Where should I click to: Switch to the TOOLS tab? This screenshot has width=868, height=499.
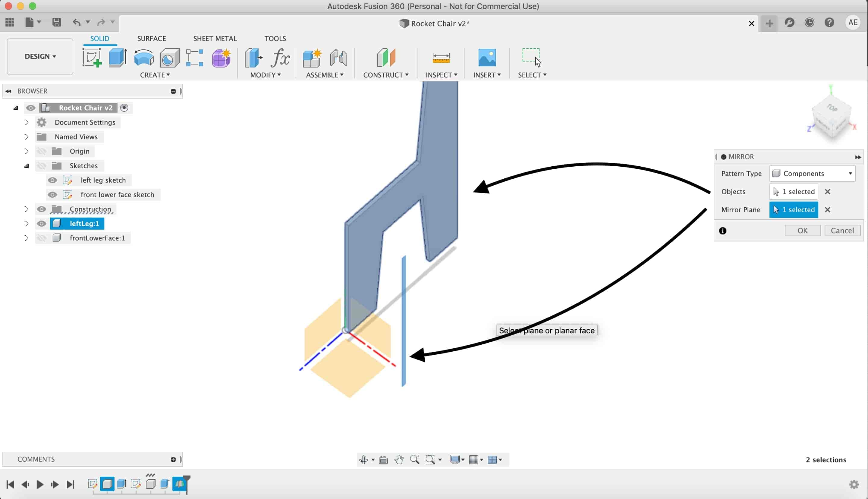(x=275, y=38)
